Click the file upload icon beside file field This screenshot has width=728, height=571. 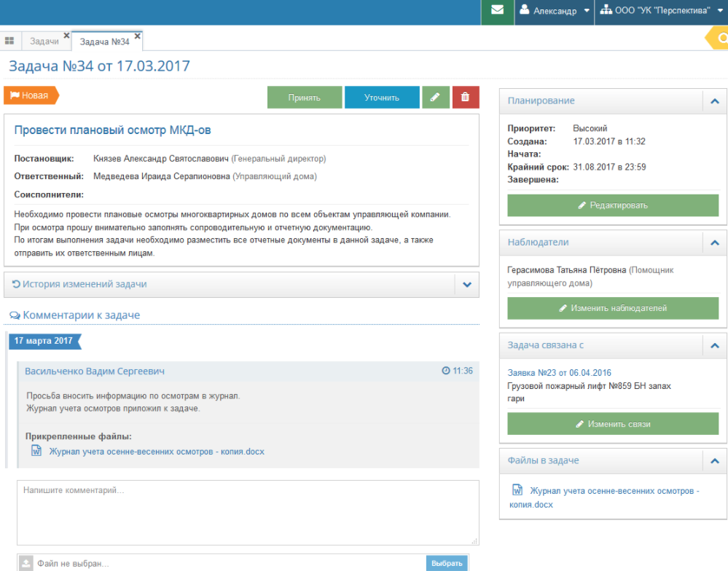(x=26, y=563)
